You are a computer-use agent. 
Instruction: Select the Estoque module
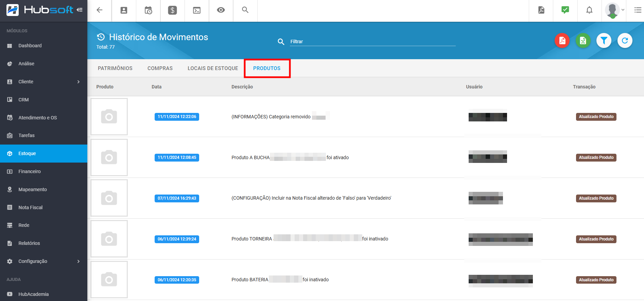[x=43, y=153]
